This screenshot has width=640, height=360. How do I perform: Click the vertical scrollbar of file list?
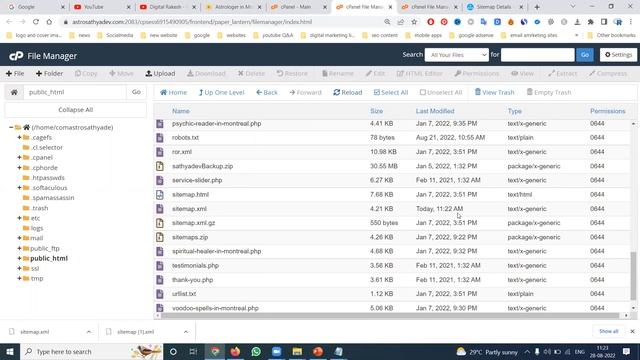click(x=633, y=276)
